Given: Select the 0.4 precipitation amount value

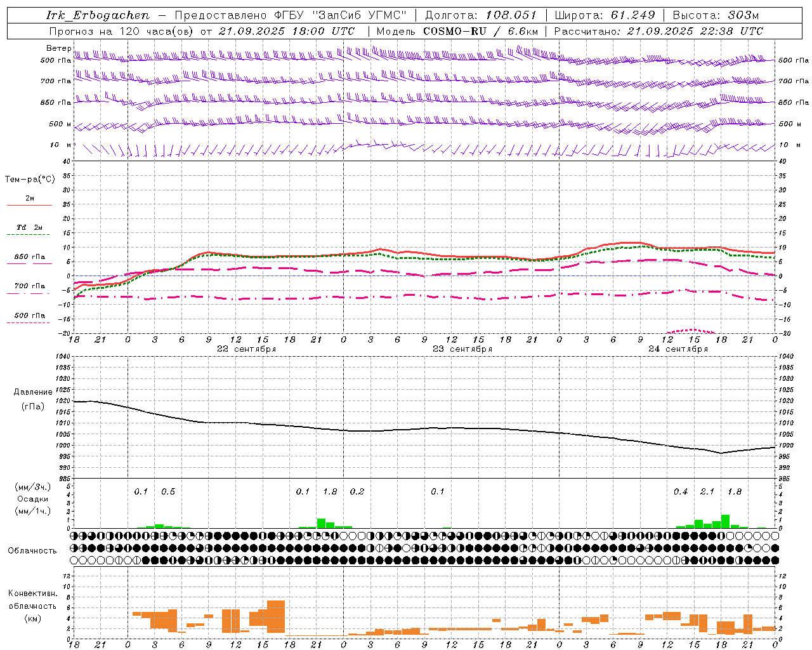Looking at the screenshot, I should [681, 492].
